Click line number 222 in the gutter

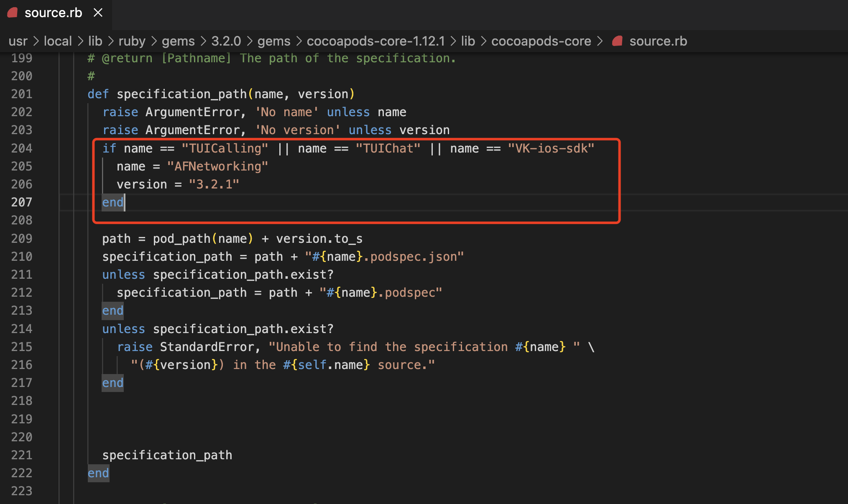pyautogui.click(x=22, y=473)
